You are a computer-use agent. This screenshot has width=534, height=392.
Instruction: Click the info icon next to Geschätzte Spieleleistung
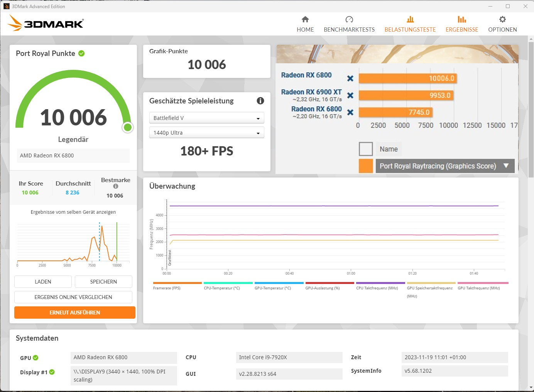[x=260, y=101]
